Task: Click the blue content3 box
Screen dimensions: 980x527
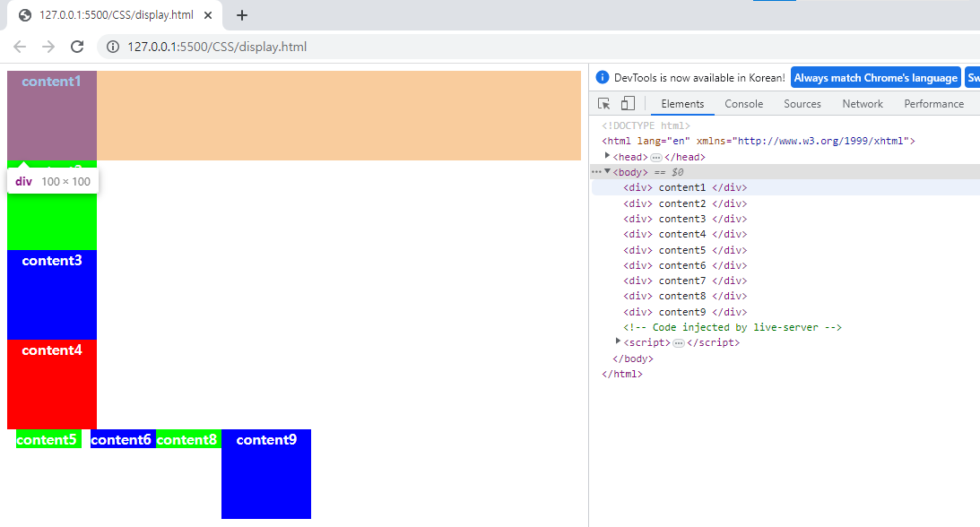Action: tap(52, 295)
